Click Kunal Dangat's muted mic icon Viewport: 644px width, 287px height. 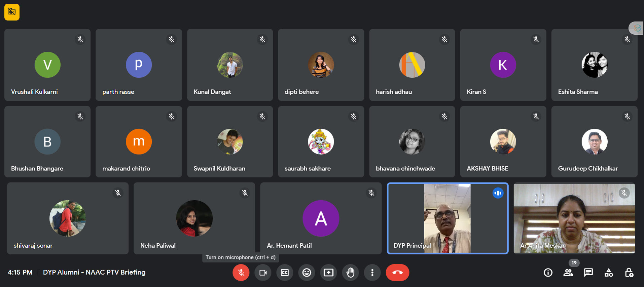pos(262,39)
